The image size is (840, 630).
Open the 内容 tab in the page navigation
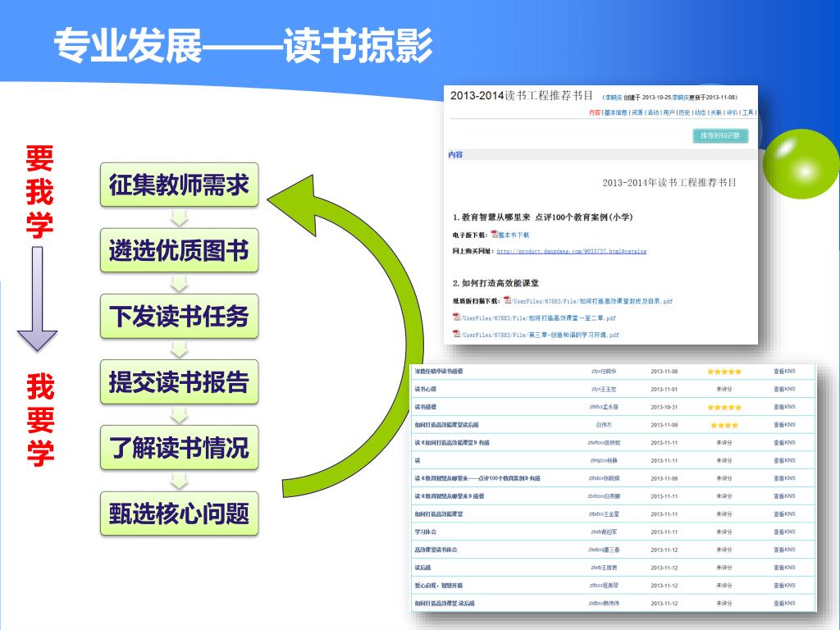point(594,112)
